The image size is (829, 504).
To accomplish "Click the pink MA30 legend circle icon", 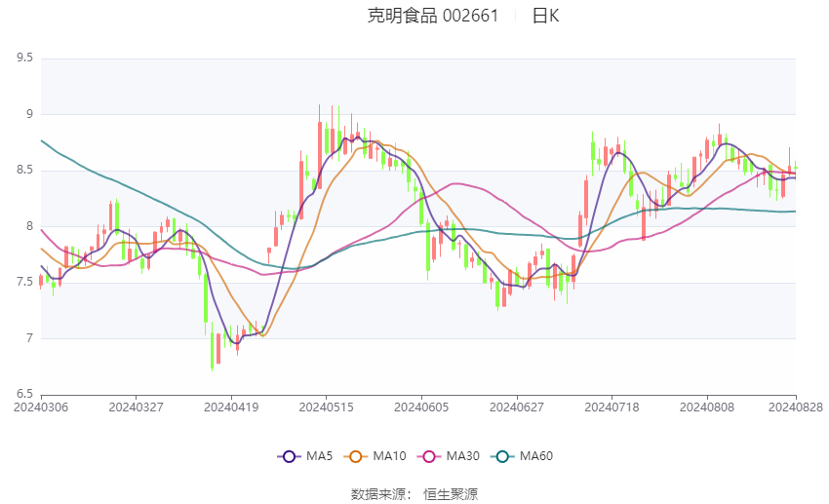I will 429,456.
